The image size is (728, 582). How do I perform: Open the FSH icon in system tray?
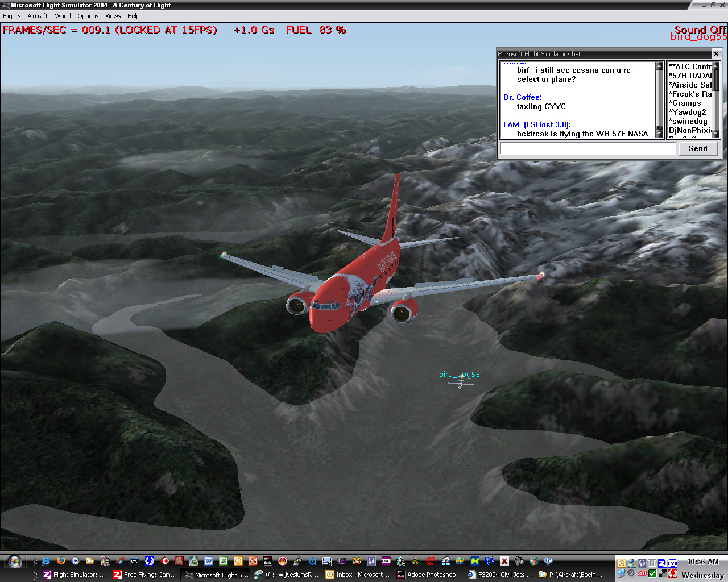coord(673,563)
